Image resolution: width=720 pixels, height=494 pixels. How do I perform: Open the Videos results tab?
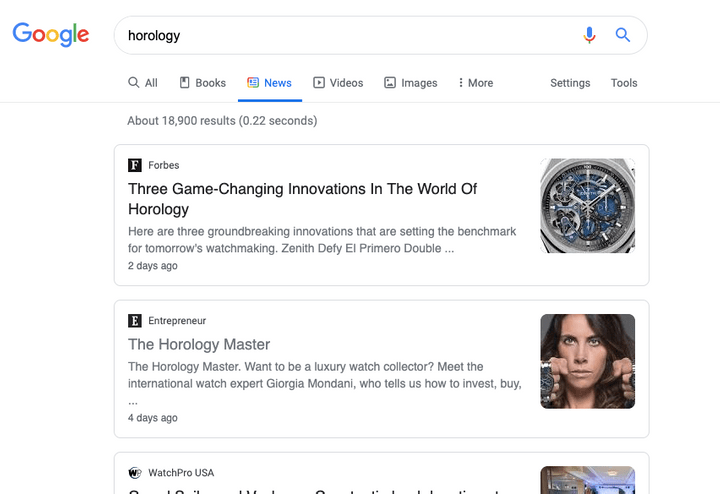point(338,83)
